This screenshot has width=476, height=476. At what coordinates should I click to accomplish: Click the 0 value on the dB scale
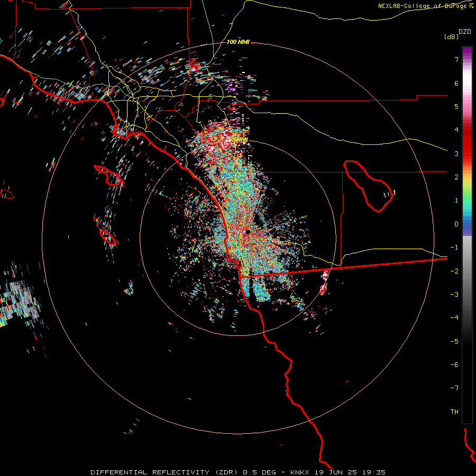[x=456, y=224]
